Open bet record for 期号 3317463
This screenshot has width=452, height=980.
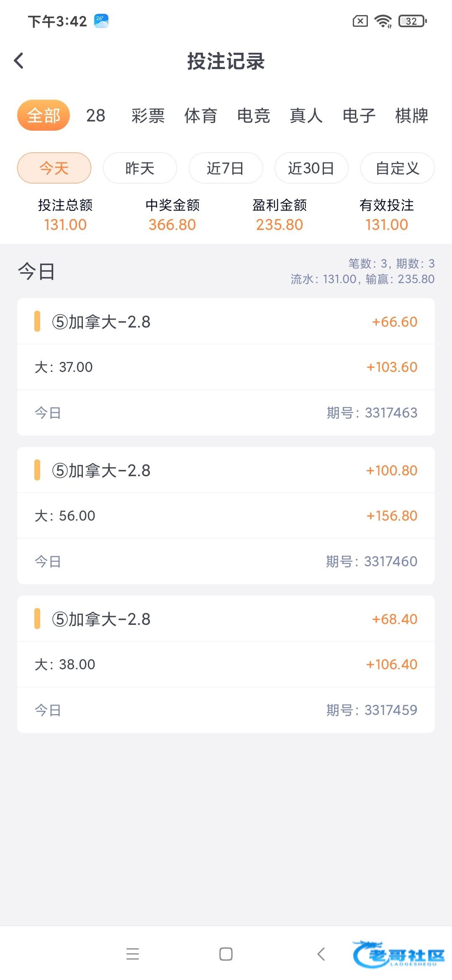tap(226, 367)
